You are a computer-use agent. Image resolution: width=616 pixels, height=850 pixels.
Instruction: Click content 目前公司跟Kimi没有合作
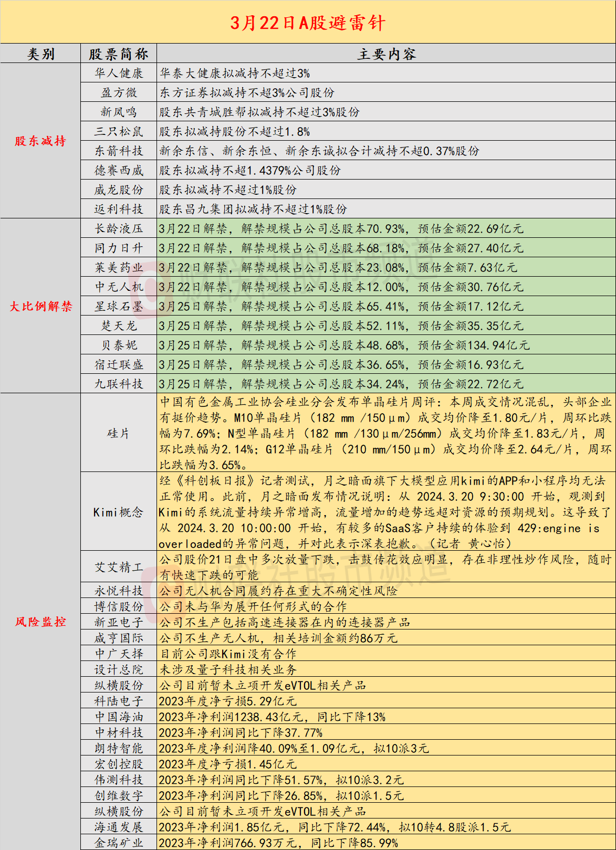click(228, 654)
